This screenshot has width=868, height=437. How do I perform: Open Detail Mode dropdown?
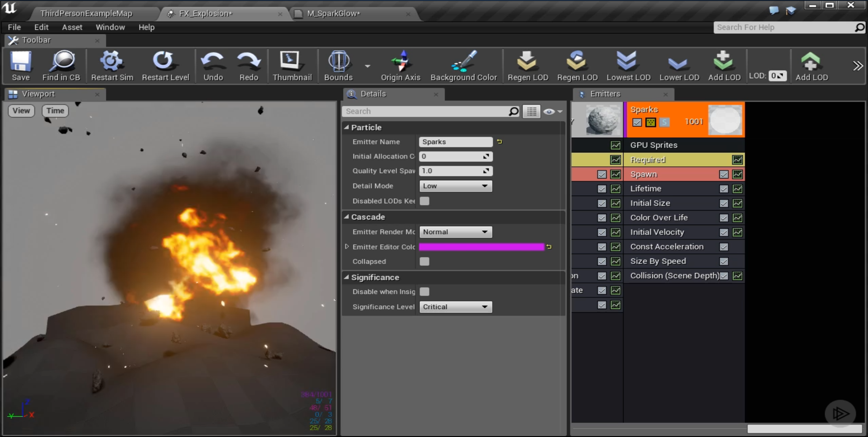(456, 186)
